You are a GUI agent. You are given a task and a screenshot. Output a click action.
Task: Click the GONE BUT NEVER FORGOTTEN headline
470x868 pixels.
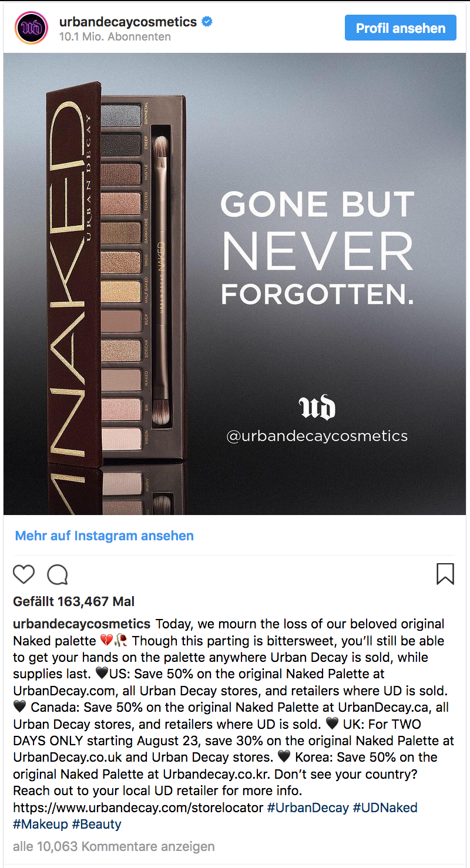317,248
